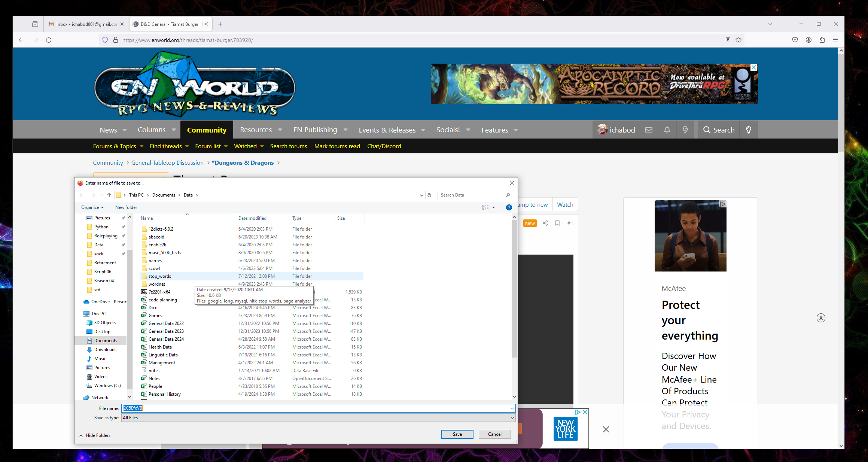Click the refresh folder button in dialog

(x=429, y=195)
